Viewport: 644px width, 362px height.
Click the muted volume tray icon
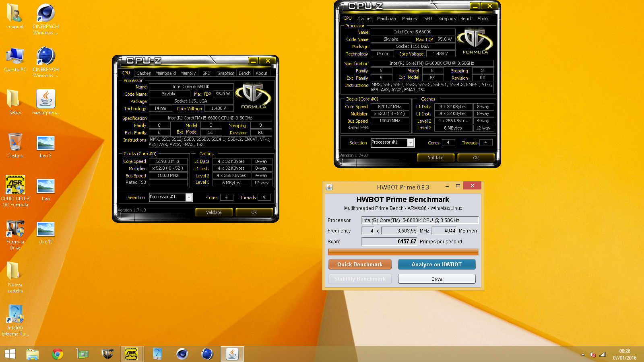pos(592,354)
